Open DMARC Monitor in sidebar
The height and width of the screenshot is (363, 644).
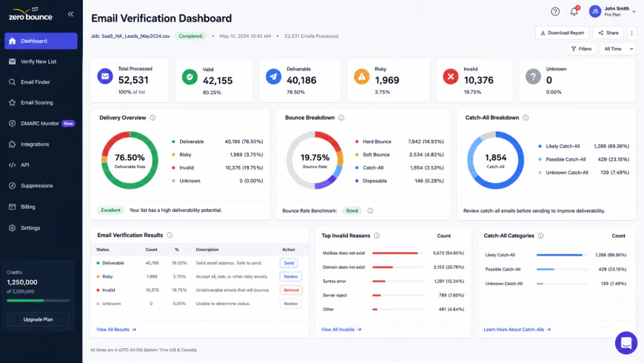(41, 123)
